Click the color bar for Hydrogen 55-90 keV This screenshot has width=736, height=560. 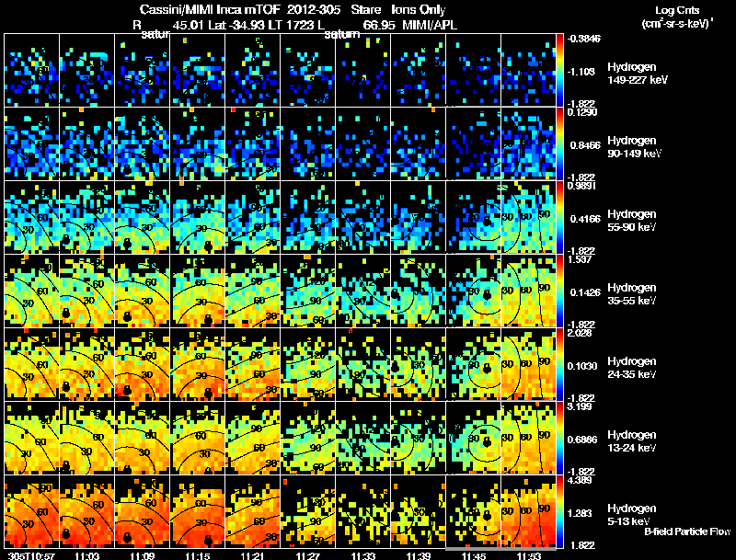[x=559, y=218]
